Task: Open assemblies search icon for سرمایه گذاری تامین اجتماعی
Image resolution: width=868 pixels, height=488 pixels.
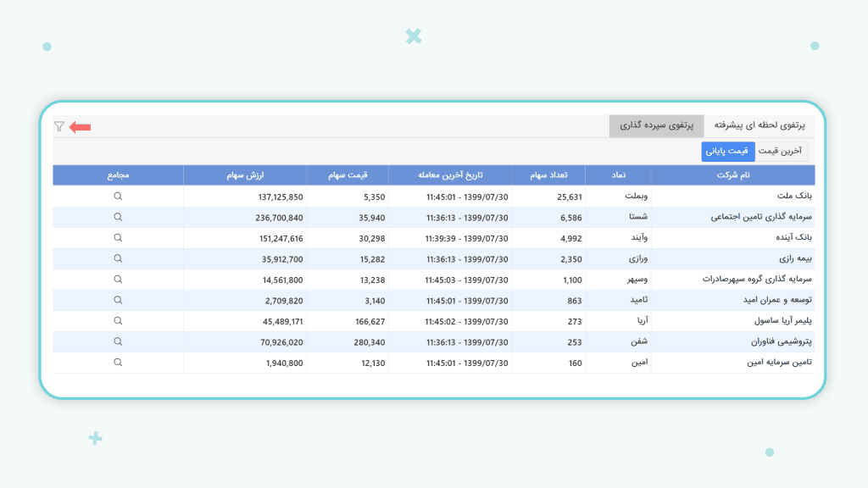Action: click(x=118, y=217)
